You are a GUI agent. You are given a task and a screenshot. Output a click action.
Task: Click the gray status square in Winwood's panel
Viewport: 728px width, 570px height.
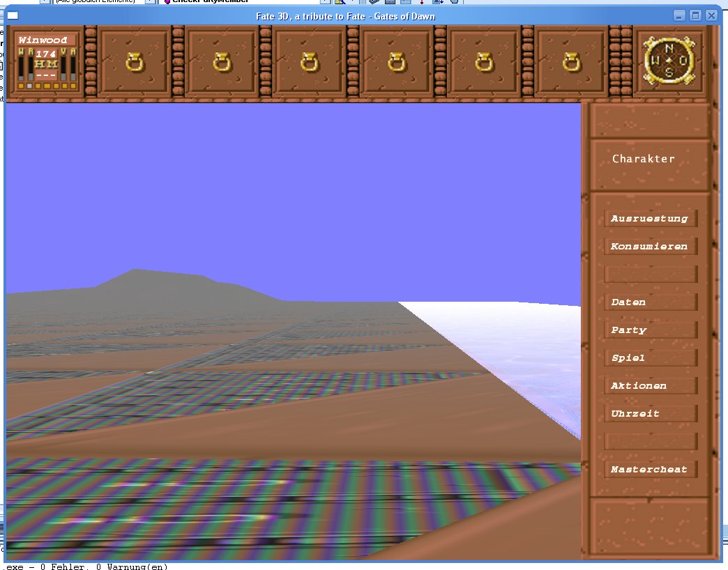pos(29,86)
